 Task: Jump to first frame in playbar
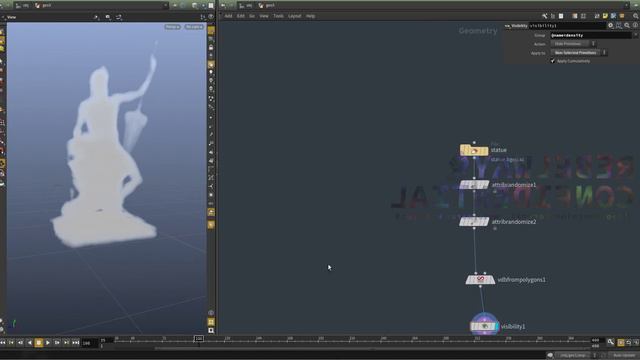(x=3, y=343)
